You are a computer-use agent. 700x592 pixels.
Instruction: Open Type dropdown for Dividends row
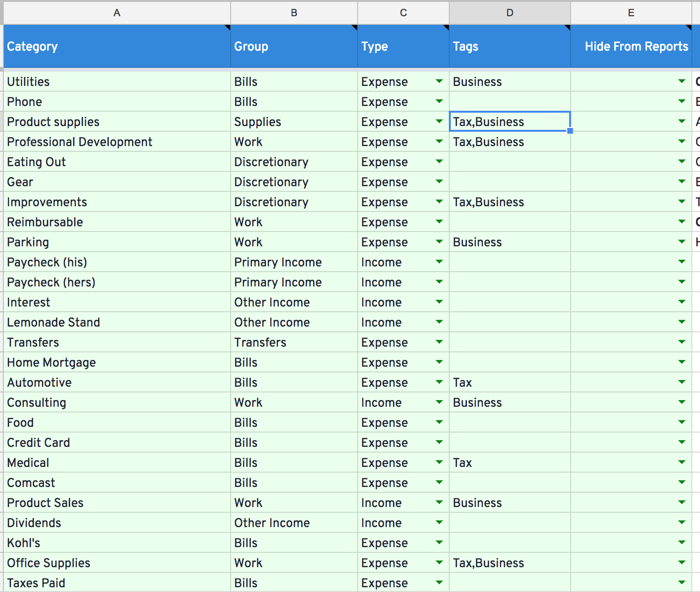(439, 523)
